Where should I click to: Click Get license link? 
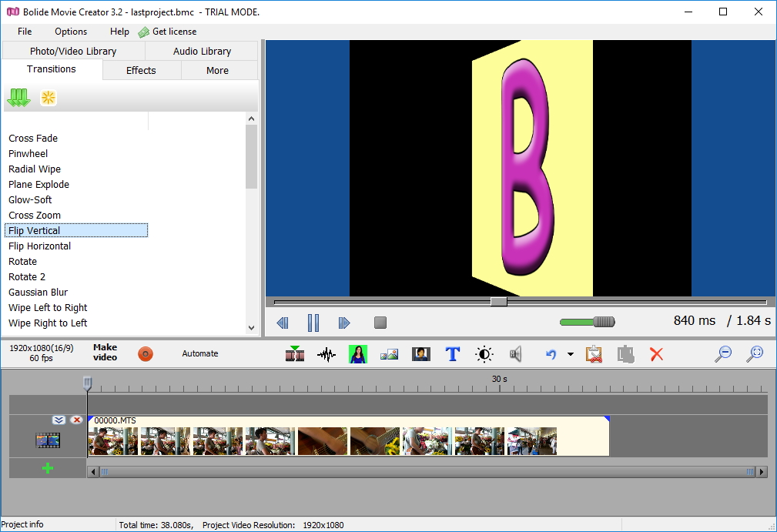point(168,32)
